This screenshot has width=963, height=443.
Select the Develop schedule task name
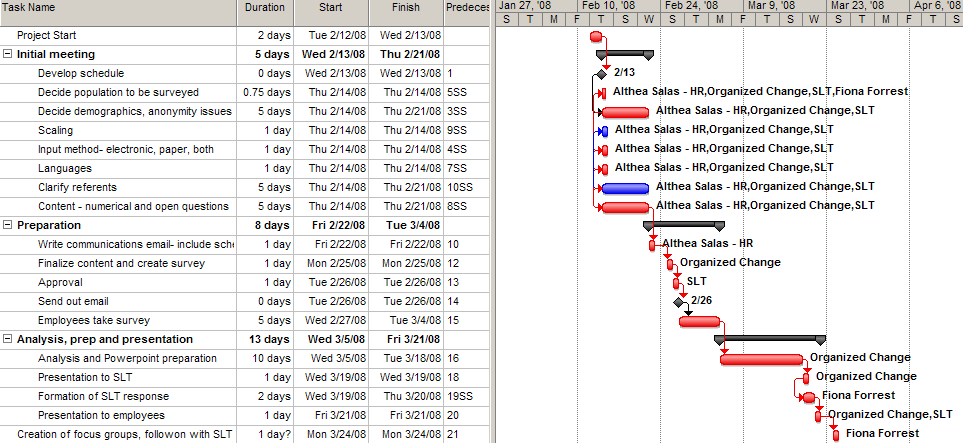[x=81, y=73]
